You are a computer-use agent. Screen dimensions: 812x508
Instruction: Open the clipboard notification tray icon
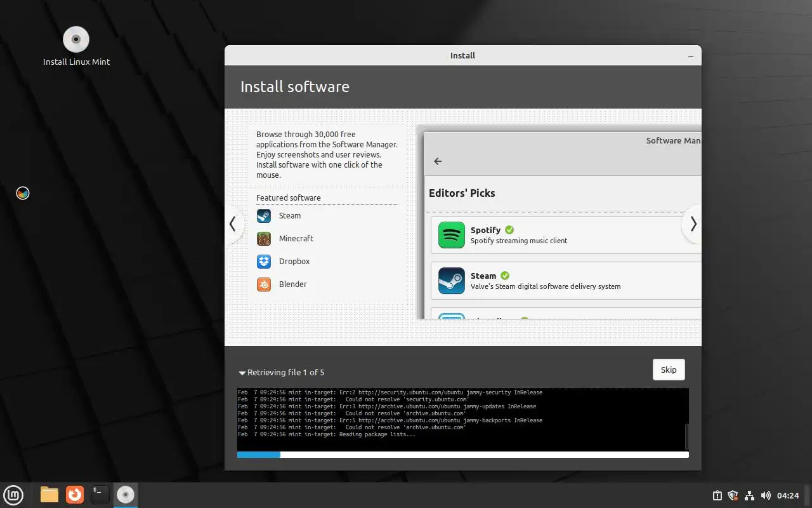(x=717, y=495)
